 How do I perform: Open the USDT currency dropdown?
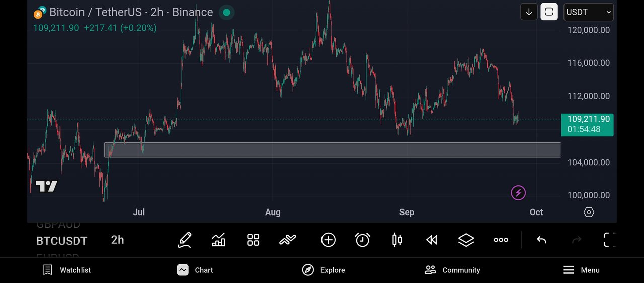coord(589,12)
